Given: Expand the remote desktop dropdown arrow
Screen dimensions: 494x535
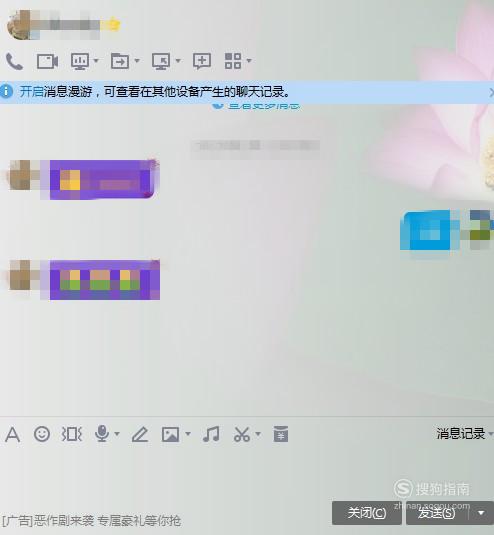Looking at the screenshot, I should click(x=178, y=61).
